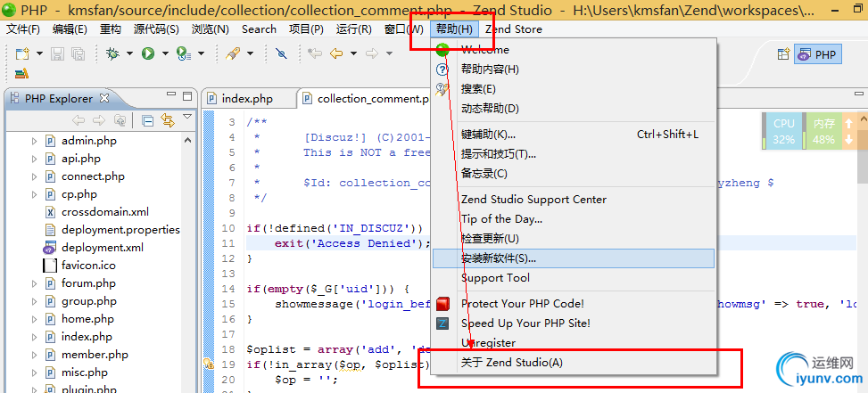Viewport: 868px width, 393px height.
Task: Open Zend Studio Support Center entry
Action: click(x=574, y=200)
